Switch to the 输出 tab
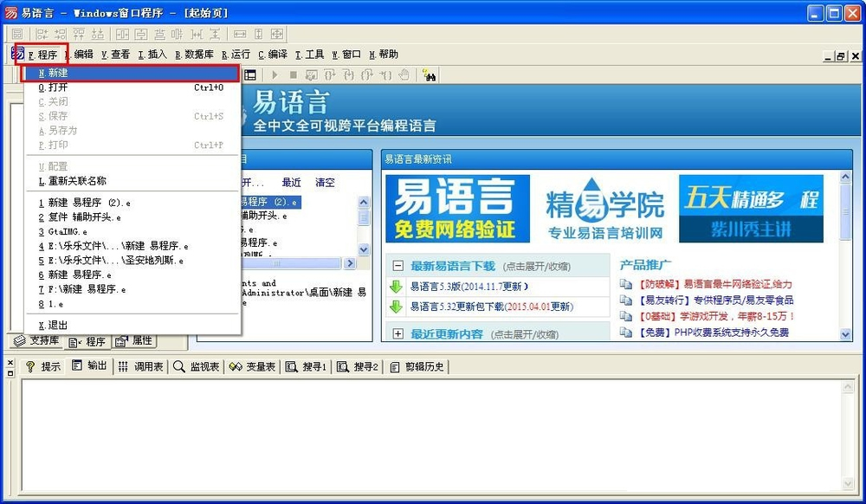866x504 pixels. (x=89, y=365)
